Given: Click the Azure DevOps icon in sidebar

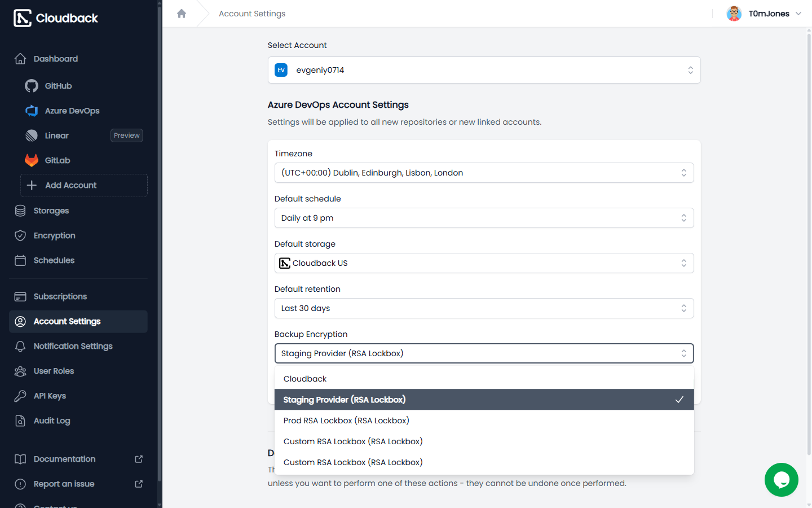Looking at the screenshot, I should 32,111.
